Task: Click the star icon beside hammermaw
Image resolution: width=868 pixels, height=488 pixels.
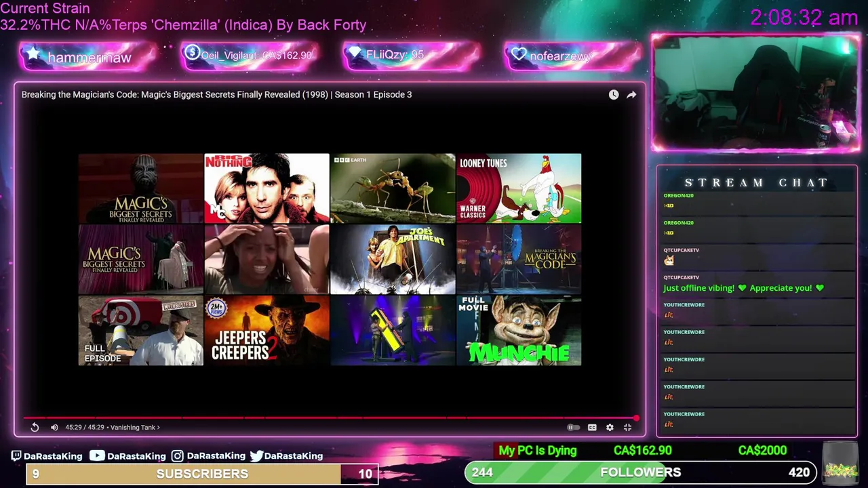Action: point(33,54)
